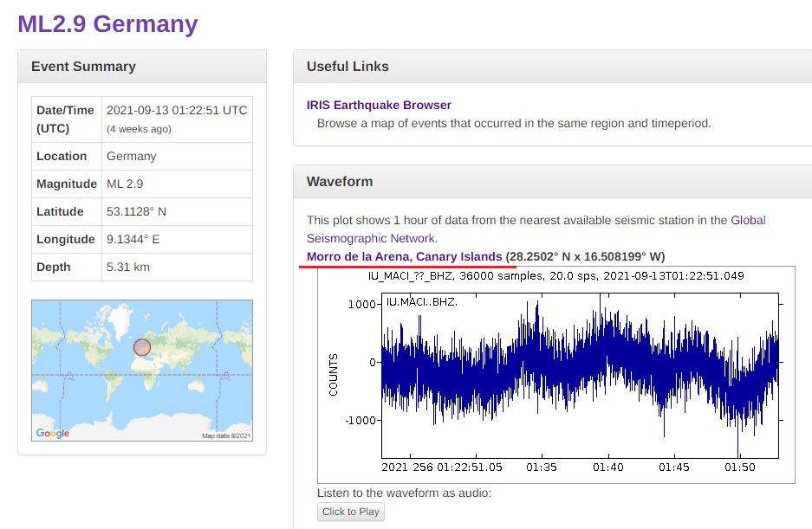Screen dimensions: 812x529
Task: Select the Location value Germany
Action: click(x=131, y=157)
